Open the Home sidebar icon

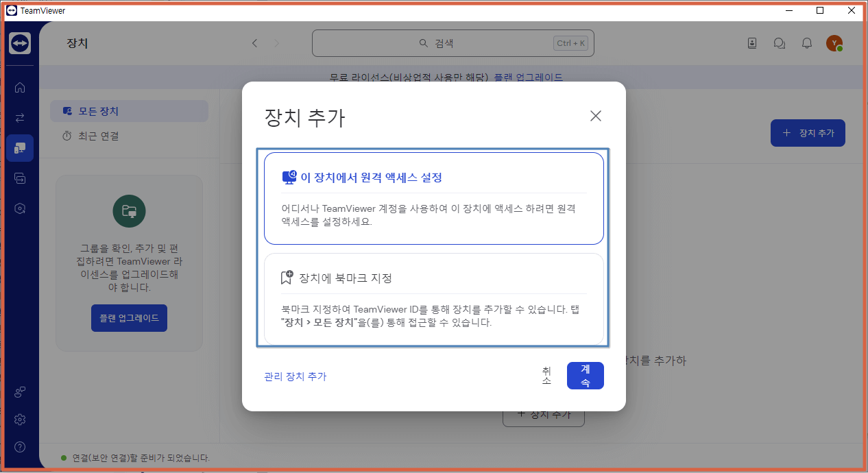(x=20, y=87)
